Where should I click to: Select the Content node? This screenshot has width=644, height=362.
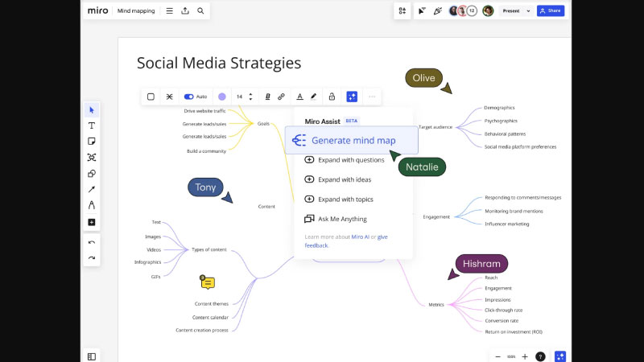click(x=266, y=207)
